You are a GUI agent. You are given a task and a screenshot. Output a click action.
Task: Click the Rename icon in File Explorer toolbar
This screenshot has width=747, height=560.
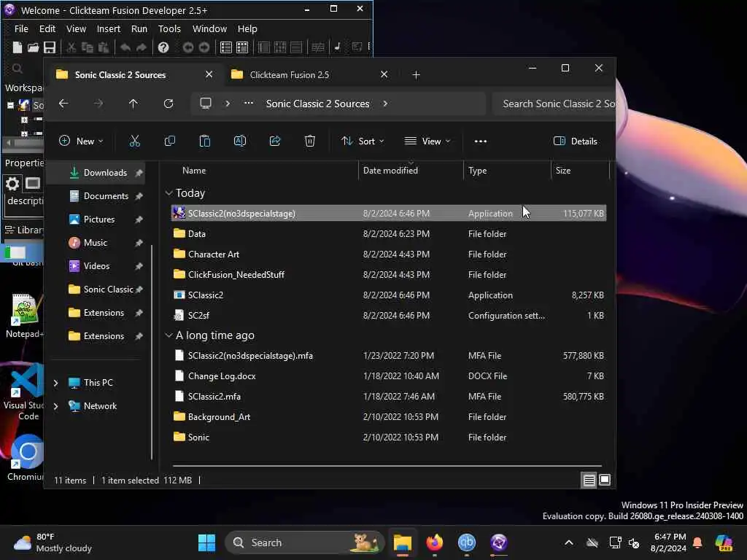pos(239,141)
